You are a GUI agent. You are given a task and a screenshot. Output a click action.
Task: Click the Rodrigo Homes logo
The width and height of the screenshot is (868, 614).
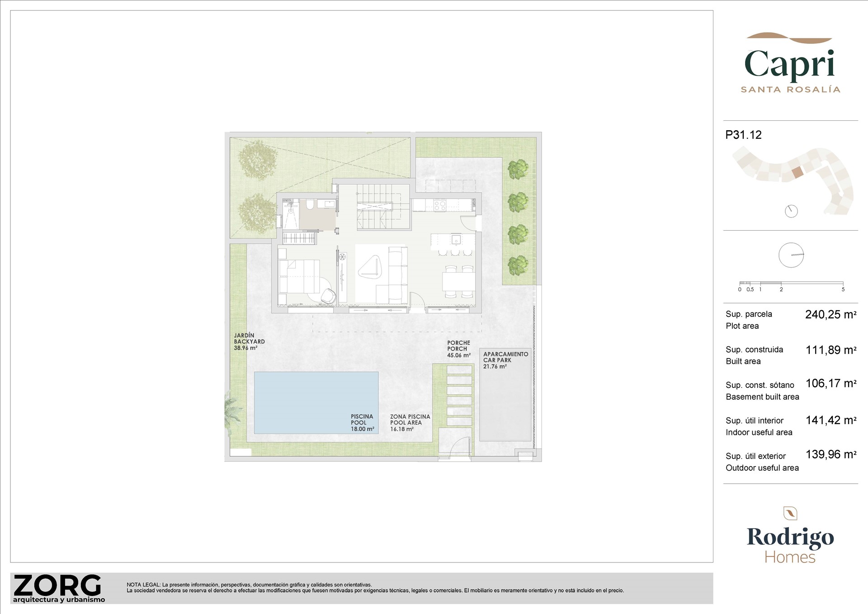790,537
